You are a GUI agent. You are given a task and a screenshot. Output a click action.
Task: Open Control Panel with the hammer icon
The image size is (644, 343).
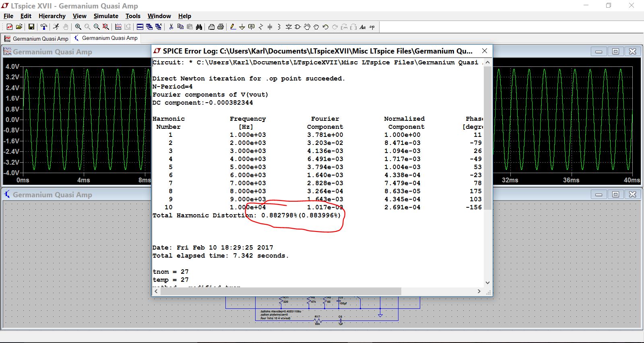[x=44, y=27]
